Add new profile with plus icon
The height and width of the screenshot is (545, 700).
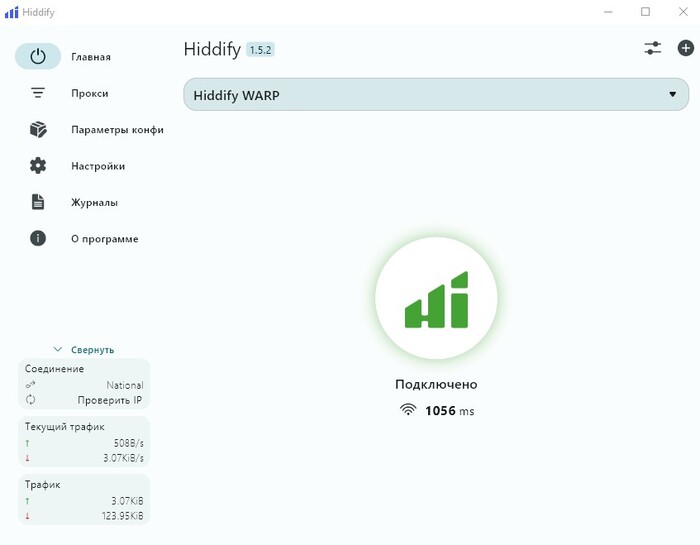click(x=686, y=48)
